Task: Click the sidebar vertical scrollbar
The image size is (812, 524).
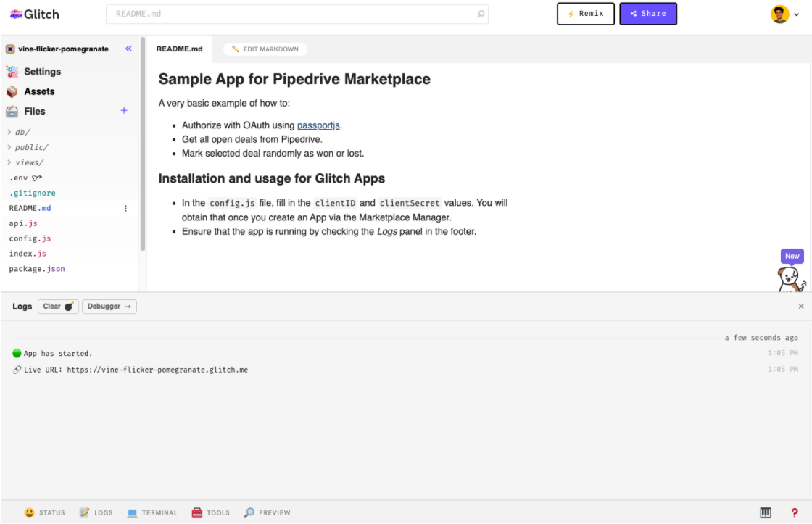Action: [142, 144]
